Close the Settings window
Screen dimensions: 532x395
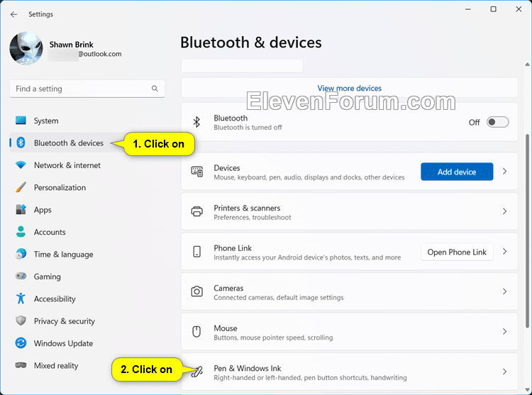pyautogui.click(x=519, y=9)
